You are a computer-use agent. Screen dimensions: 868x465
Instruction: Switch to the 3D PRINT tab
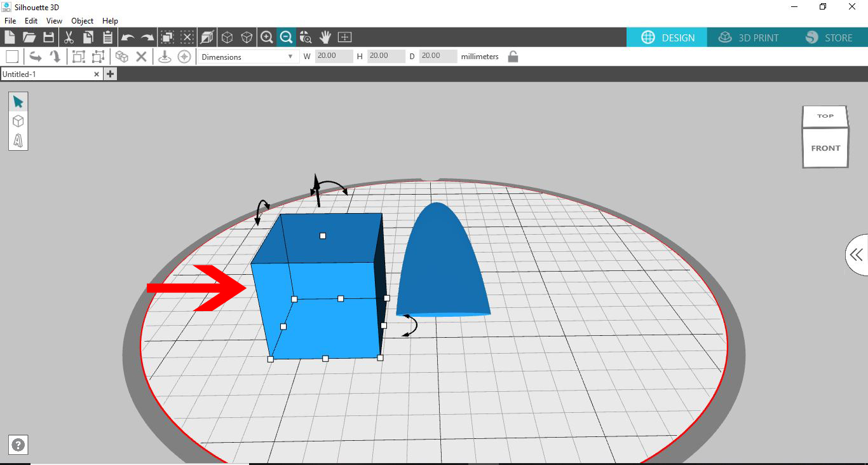click(749, 38)
